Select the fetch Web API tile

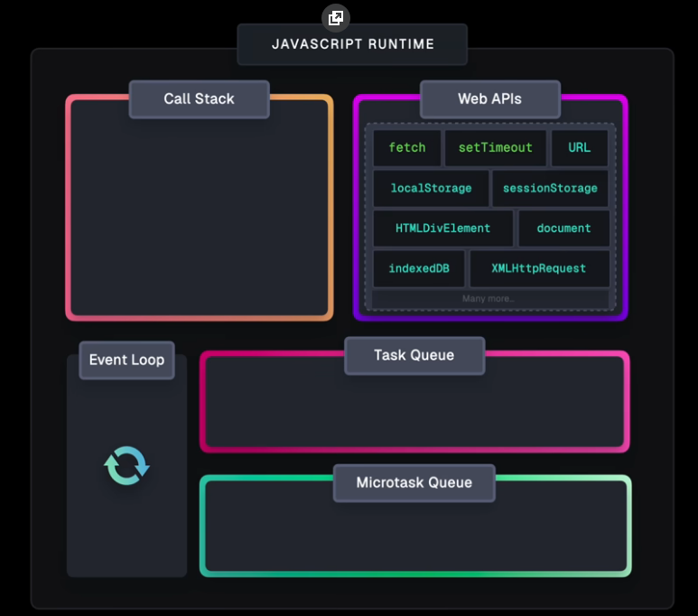406,148
